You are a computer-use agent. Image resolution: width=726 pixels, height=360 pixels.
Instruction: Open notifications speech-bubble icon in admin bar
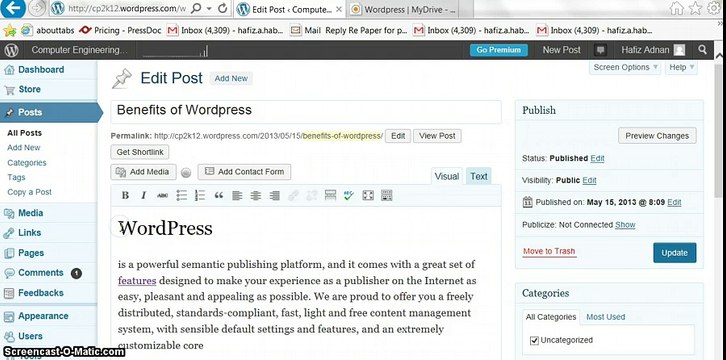tap(601, 50)
